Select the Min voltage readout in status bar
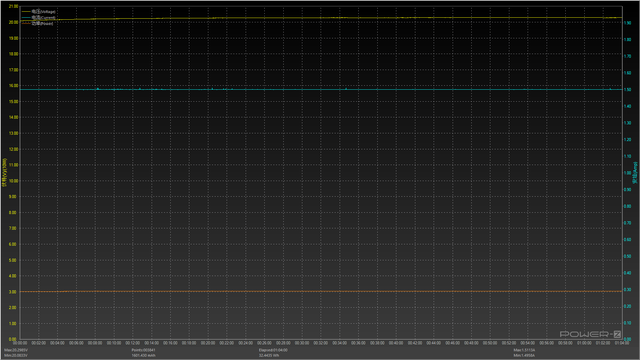 click(x=16, y=356)
